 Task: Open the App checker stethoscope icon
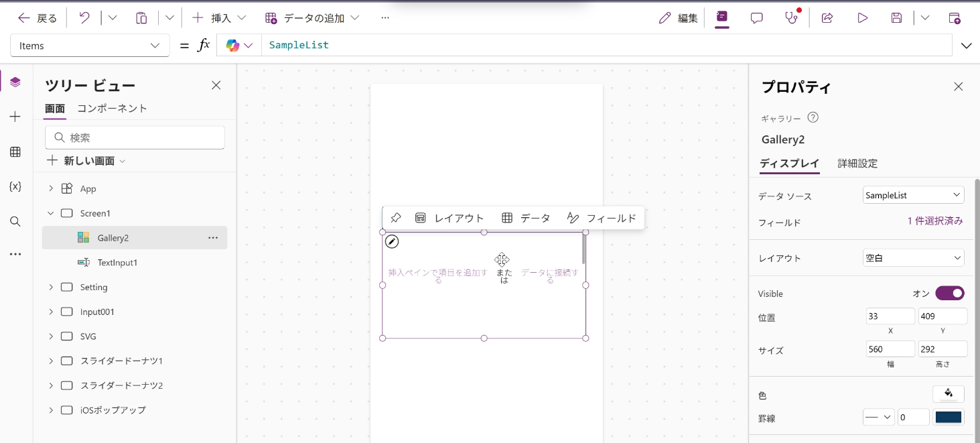click(791, 18)
